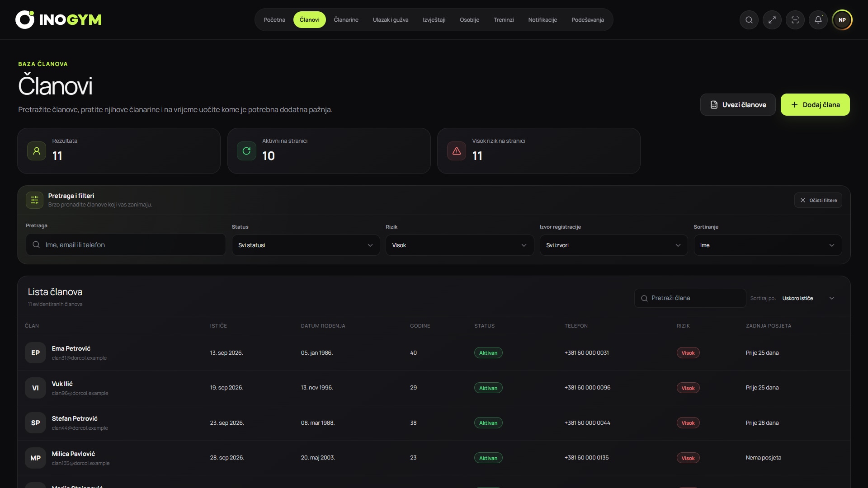This screenshot has height=488, width=868.
Task: Click the Uvezi članove button
Action: 738,105
